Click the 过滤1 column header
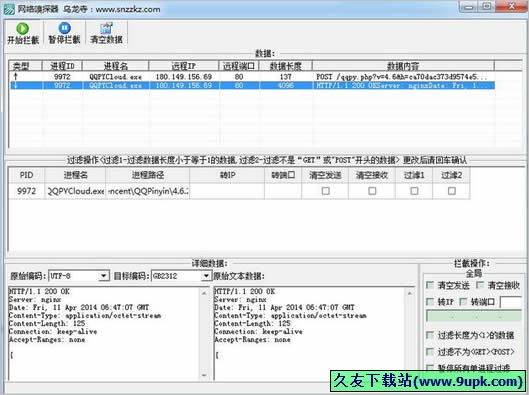Screen dimensions: 529x395 point(414,175)
